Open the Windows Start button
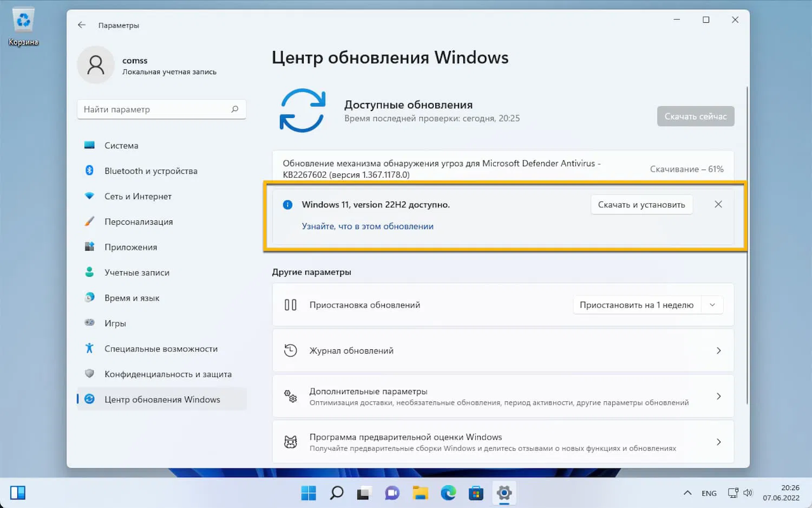This screenshot has height=508, width=812. tap(309, 493)
